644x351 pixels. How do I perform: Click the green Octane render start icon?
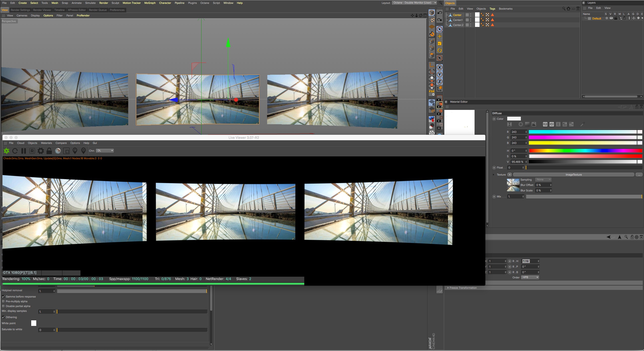(x=7, y=151)
